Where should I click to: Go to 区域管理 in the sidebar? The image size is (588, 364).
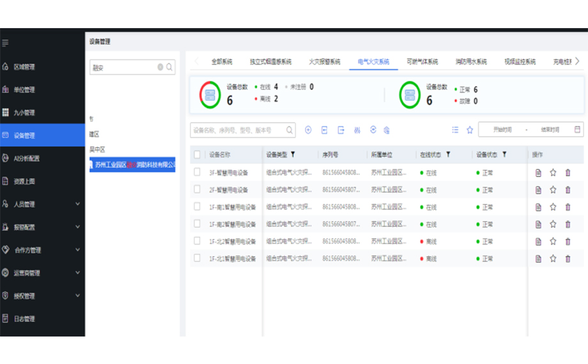point(24,67)
